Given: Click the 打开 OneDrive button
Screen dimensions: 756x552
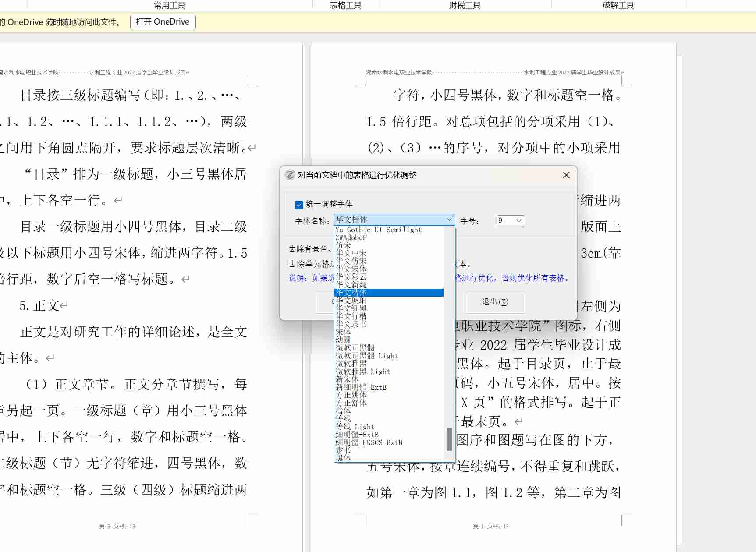Looking at the screenshot, I should click(163, 22).
